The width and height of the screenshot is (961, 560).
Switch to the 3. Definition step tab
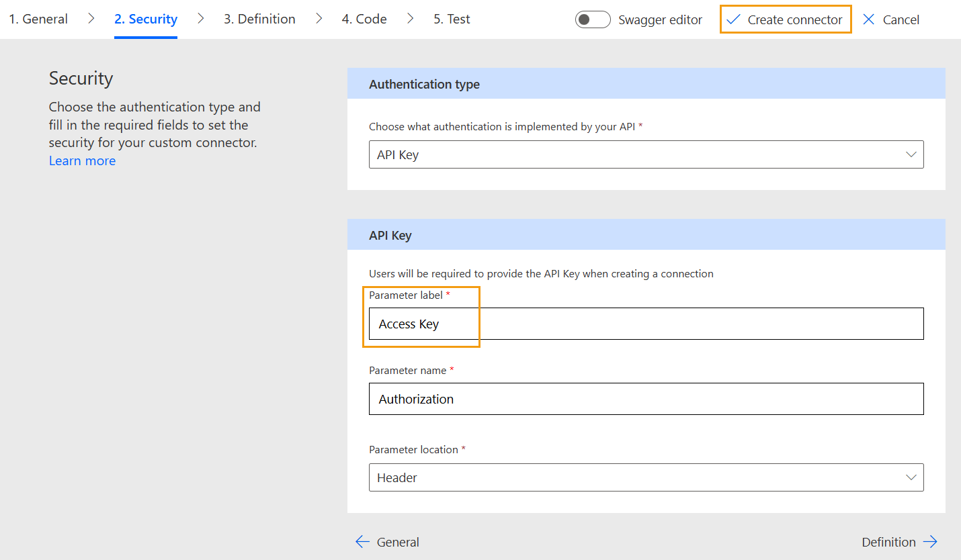click(259, 19)
